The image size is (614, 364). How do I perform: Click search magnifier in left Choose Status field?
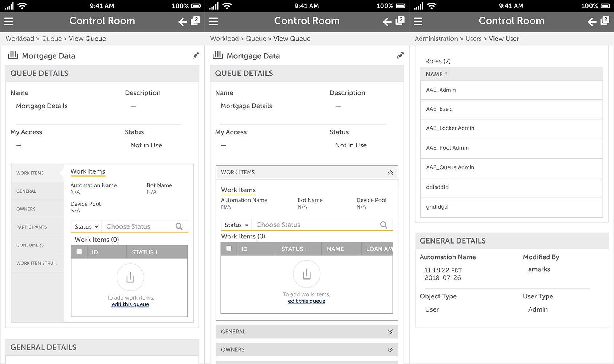179,226
